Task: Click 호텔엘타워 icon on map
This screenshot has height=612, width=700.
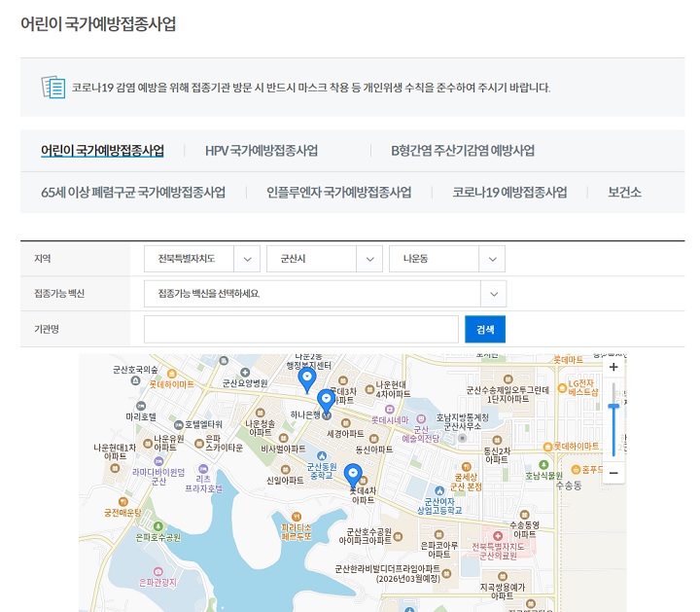Action: 179,425
